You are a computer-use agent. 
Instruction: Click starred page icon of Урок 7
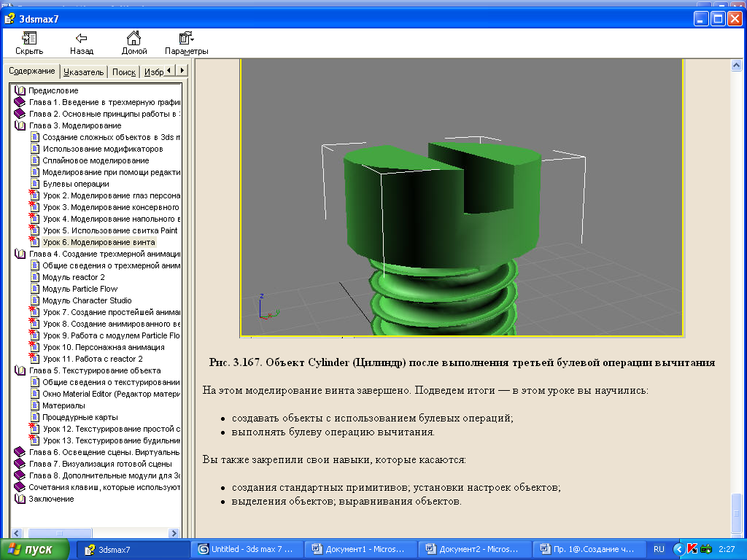click(34, 311)
